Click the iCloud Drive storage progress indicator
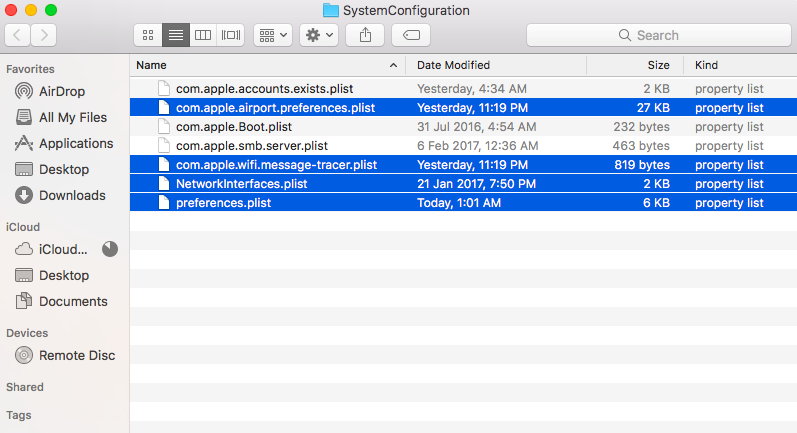 110,249
